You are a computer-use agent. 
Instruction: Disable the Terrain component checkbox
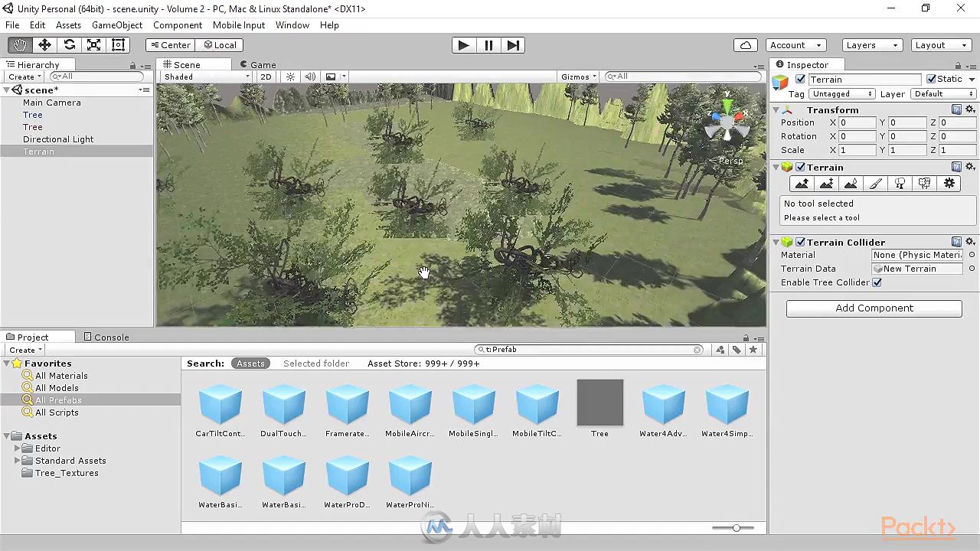[801, 168]
